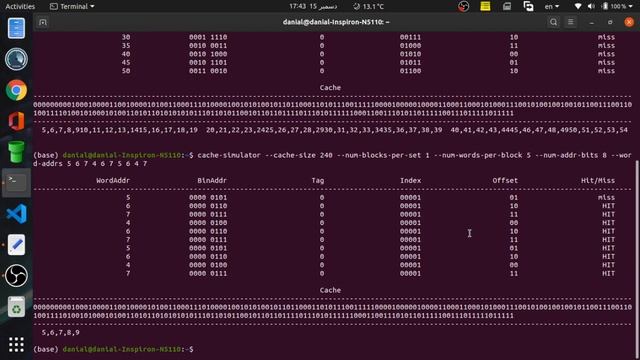Minimize the terminal window
640x360 pixels.
coord(591,22)
